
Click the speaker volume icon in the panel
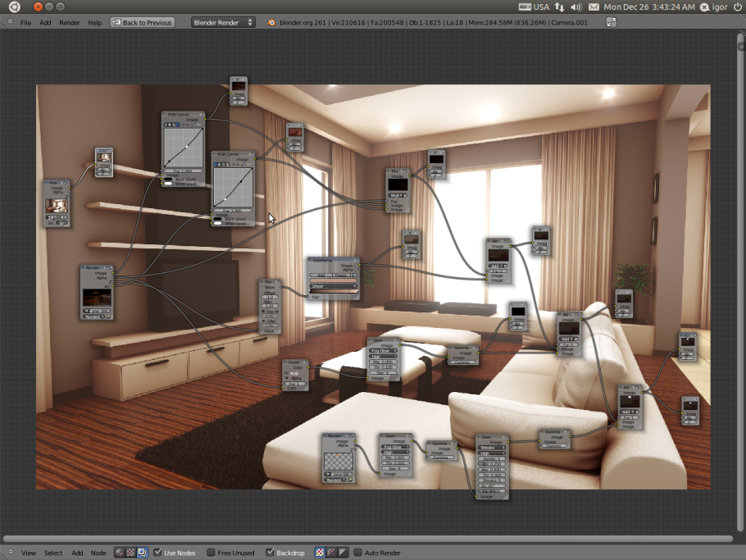pos(576,7)
